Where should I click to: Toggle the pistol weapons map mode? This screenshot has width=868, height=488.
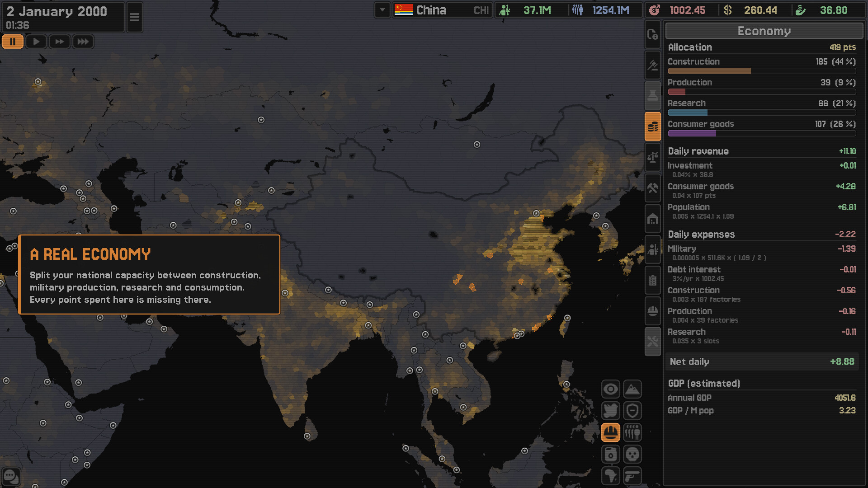[632, 476]
